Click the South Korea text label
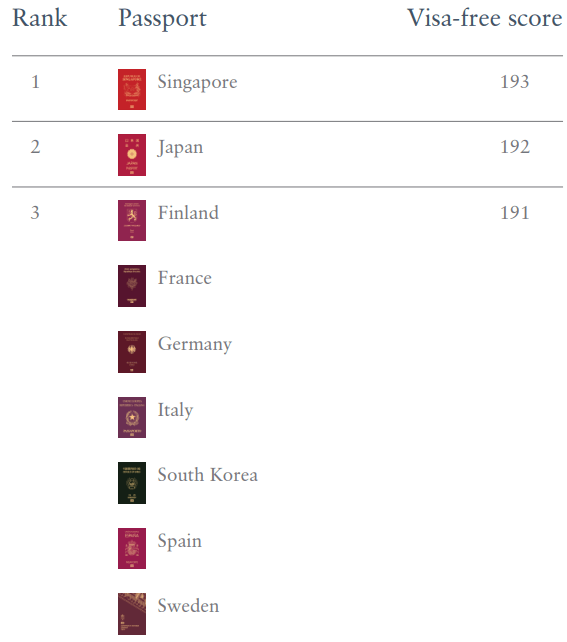 [x=208, y=475]
